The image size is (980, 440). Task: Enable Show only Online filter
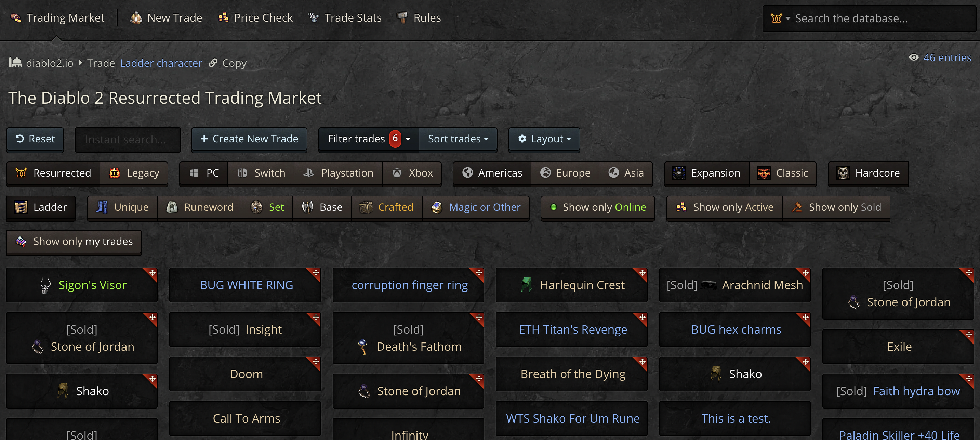tap(598, 207)
